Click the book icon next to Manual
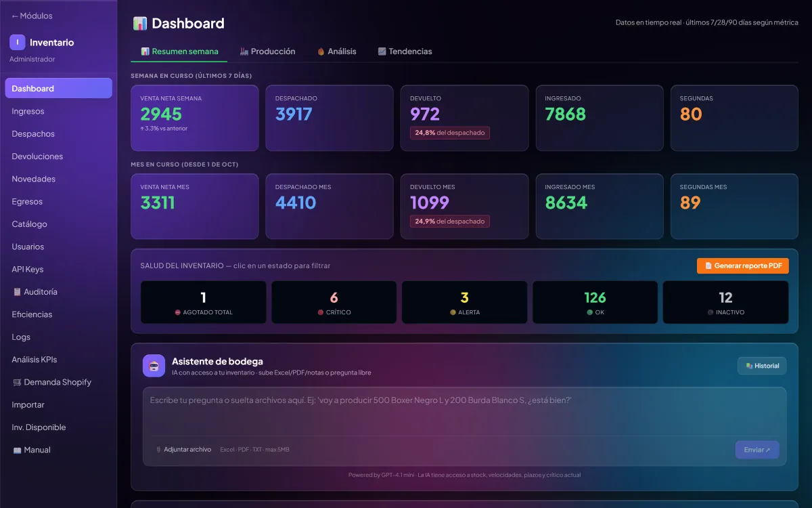The width and height of the screenshot is (812, 508). click(x=17, y=450)
